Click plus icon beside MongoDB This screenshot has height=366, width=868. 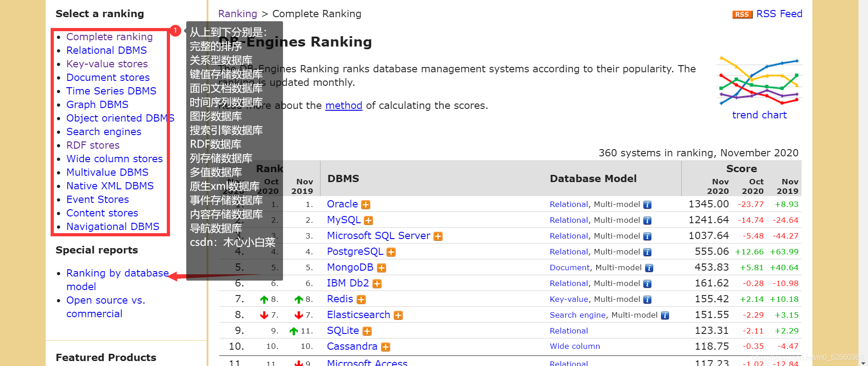click(x=382, y=268)
